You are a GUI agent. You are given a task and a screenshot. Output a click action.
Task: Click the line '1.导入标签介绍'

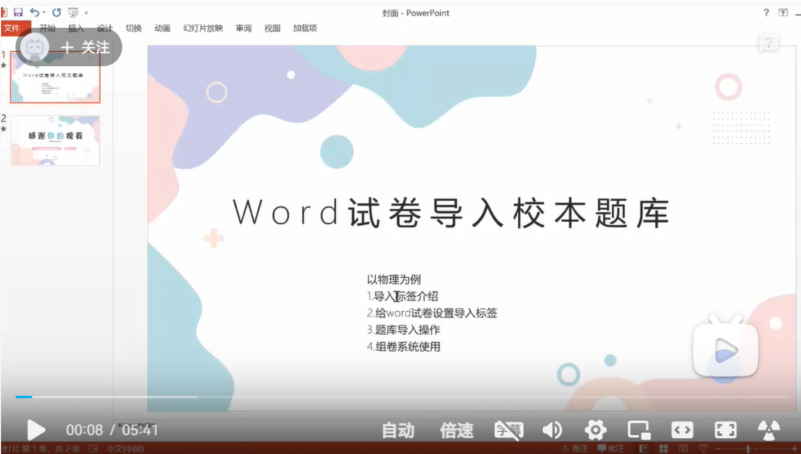pyautogui.click(x=403, y=296)
